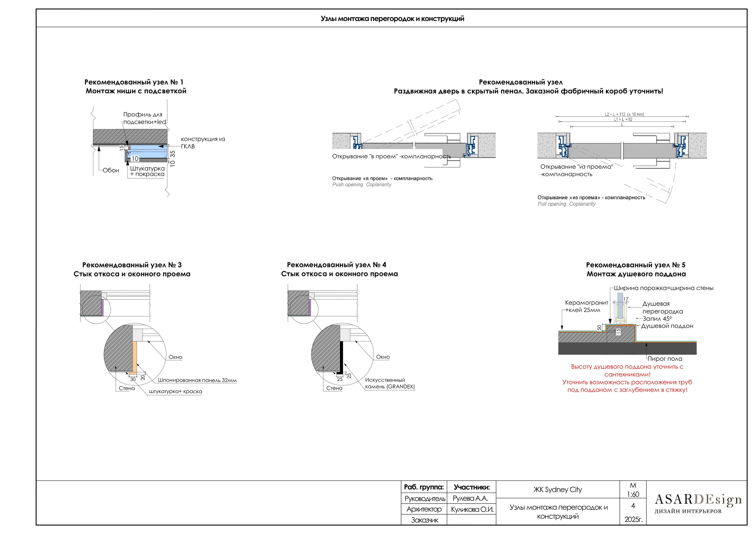
Task: Click the black artificial stone strip in node 4
Action: (341, 357)
